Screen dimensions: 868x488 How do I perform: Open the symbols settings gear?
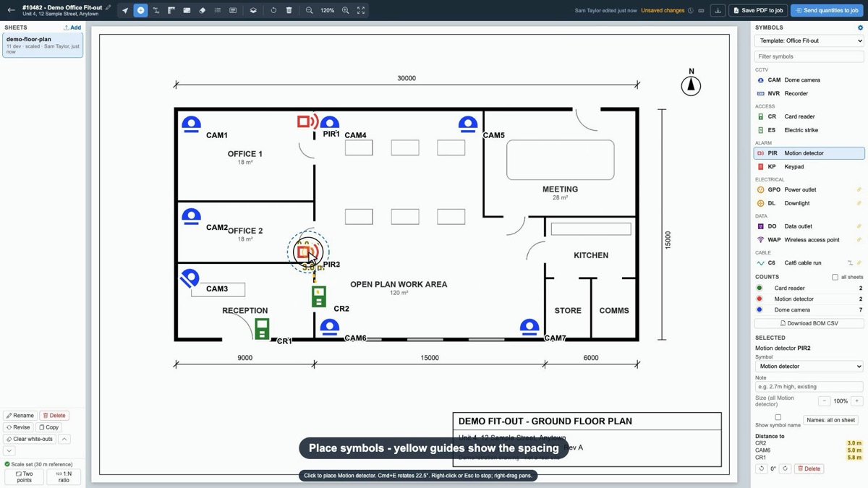860,27
